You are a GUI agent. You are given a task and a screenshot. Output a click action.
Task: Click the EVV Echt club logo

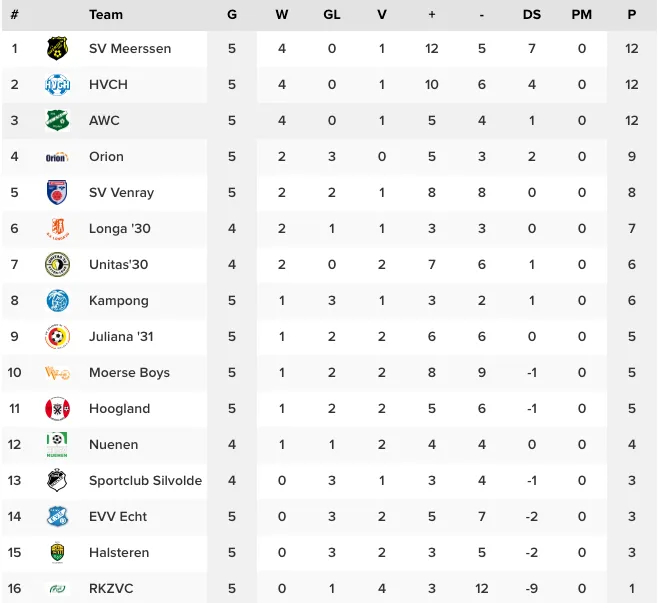57,516
